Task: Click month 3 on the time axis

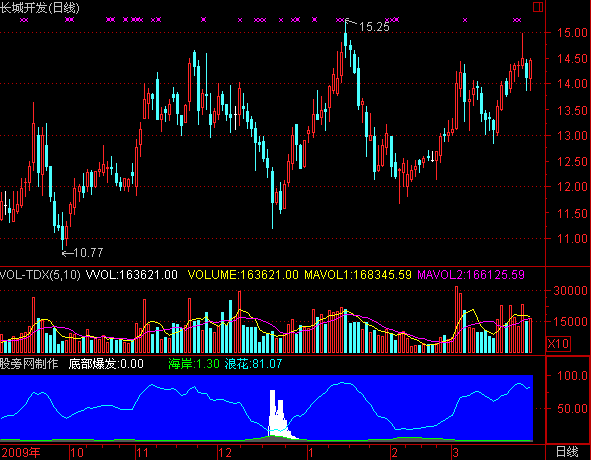Action: tap(456, 452)
